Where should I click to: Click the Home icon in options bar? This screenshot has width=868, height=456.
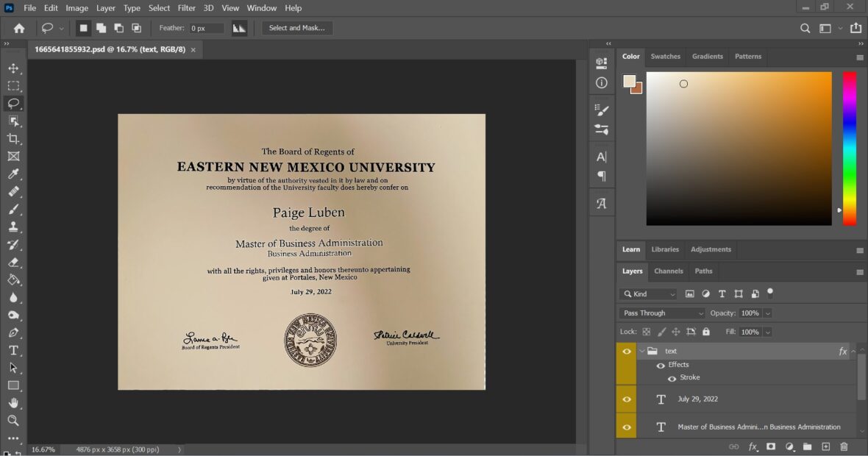coord(19,28)
